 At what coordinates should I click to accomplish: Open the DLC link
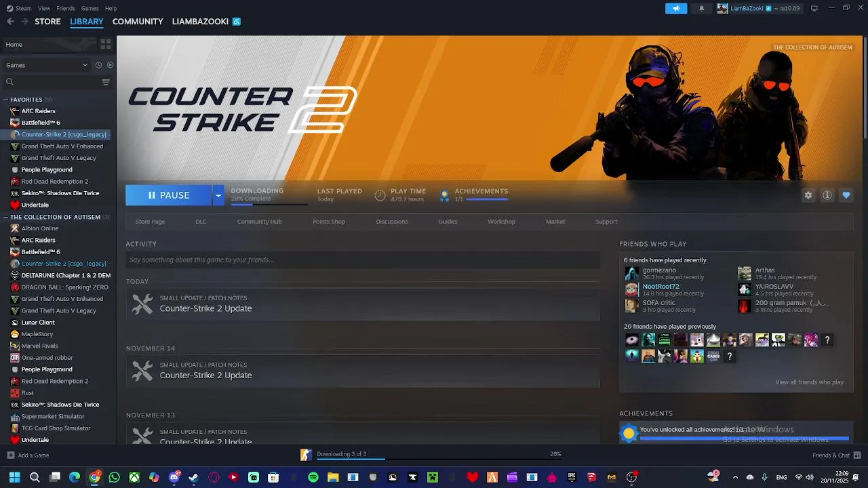pos(201,222)
